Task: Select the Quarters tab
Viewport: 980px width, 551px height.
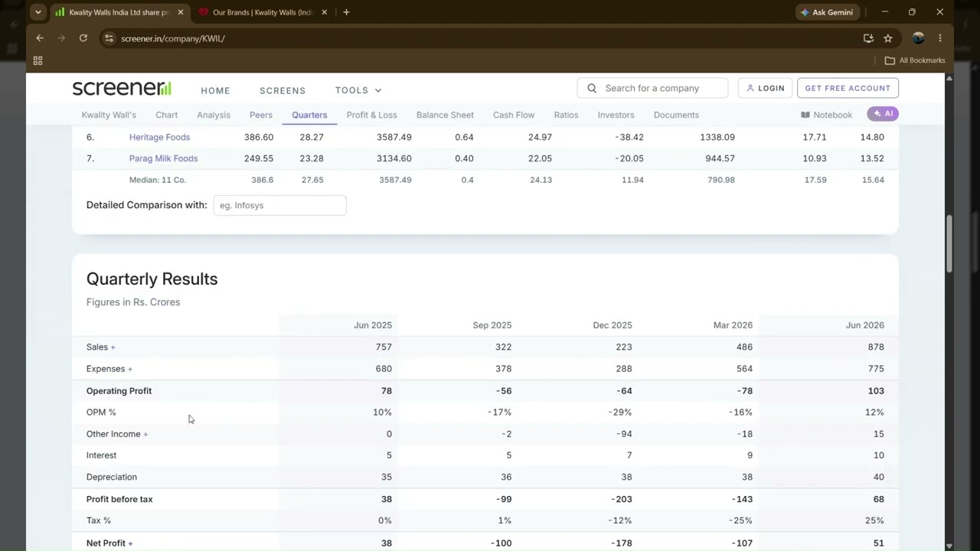Action: pyautogui.click(x=309, y=115)
